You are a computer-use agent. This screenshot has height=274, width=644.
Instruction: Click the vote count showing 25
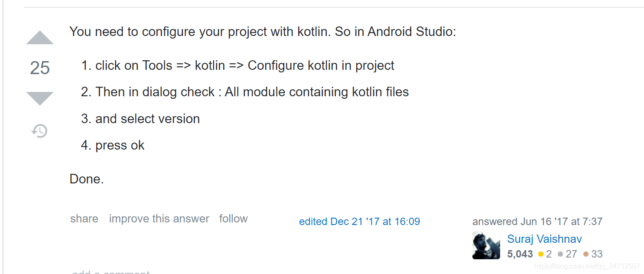point(39,68)
